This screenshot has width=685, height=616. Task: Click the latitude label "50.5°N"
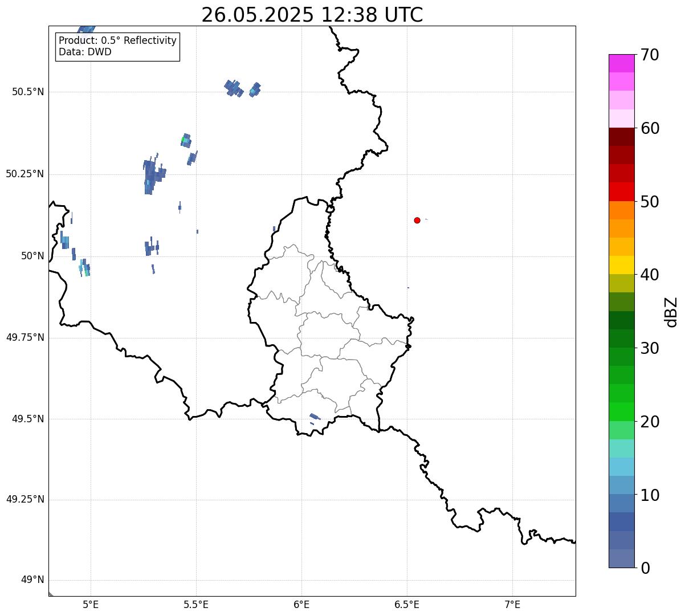click(28, 92)
